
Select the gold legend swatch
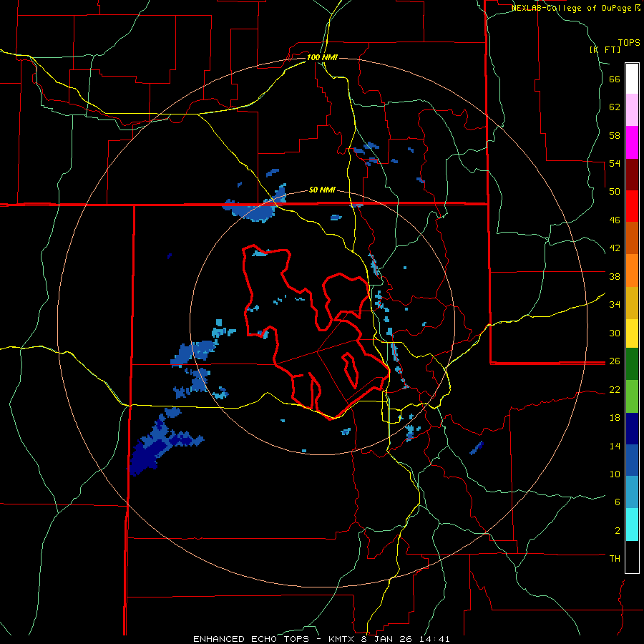(x=632, y=303)
